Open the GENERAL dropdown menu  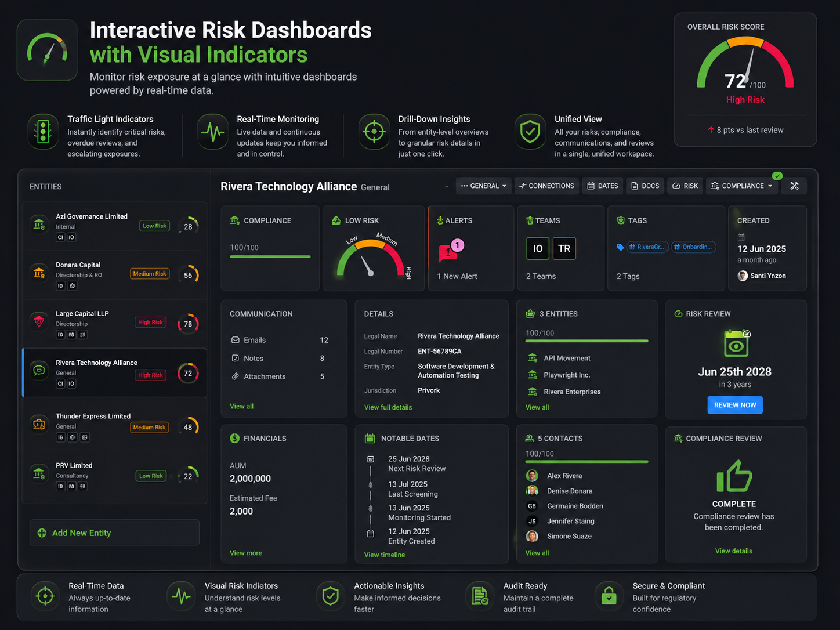click(484, 186)
